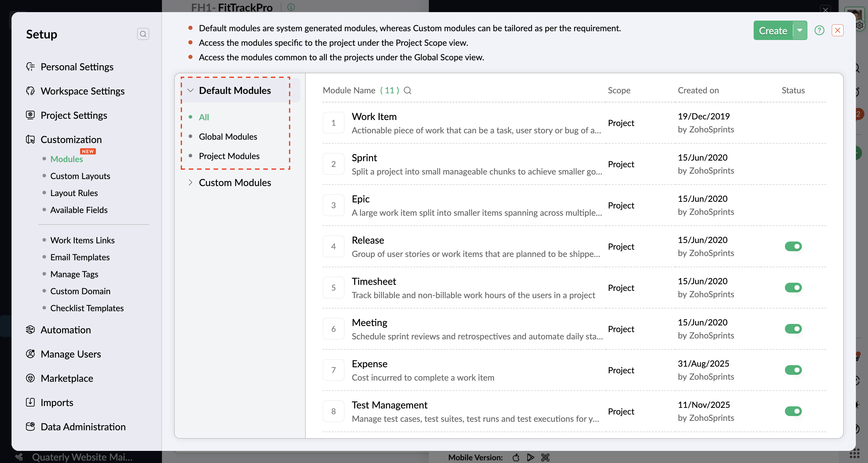
Task: Open Workspace Settings from the sidebar
Action: pyautogui.click(x=82, y=91)
